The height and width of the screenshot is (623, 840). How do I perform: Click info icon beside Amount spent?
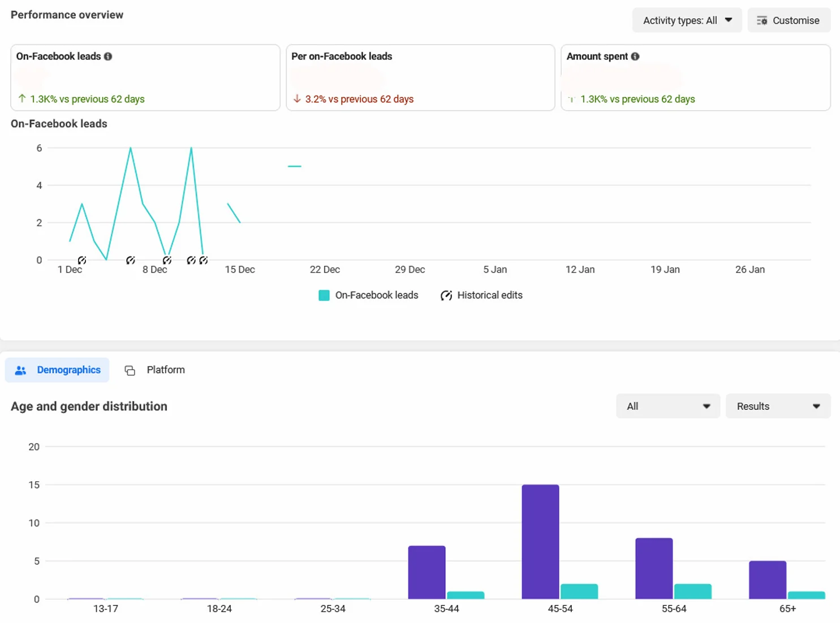(x=635, y=57)
